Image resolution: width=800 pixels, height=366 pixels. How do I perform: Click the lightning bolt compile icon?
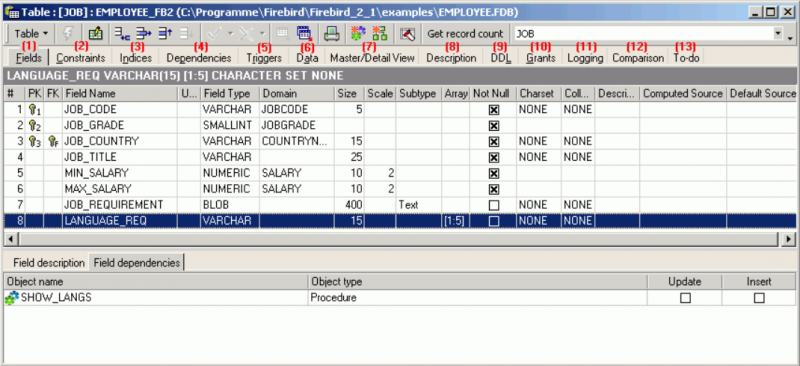click(x=67, y=34)
